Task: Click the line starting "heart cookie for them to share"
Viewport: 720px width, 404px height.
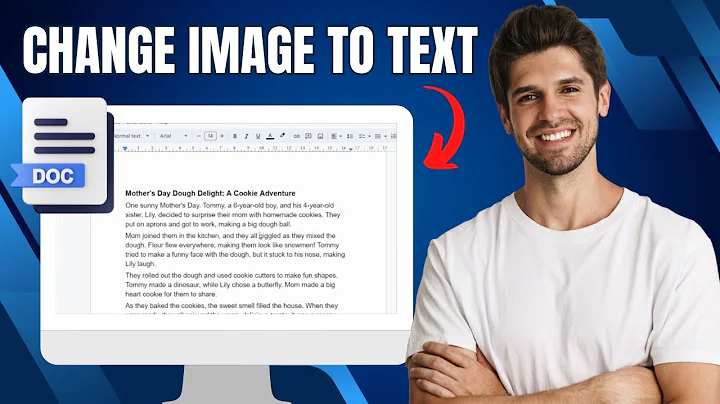Action: (171, 294)
